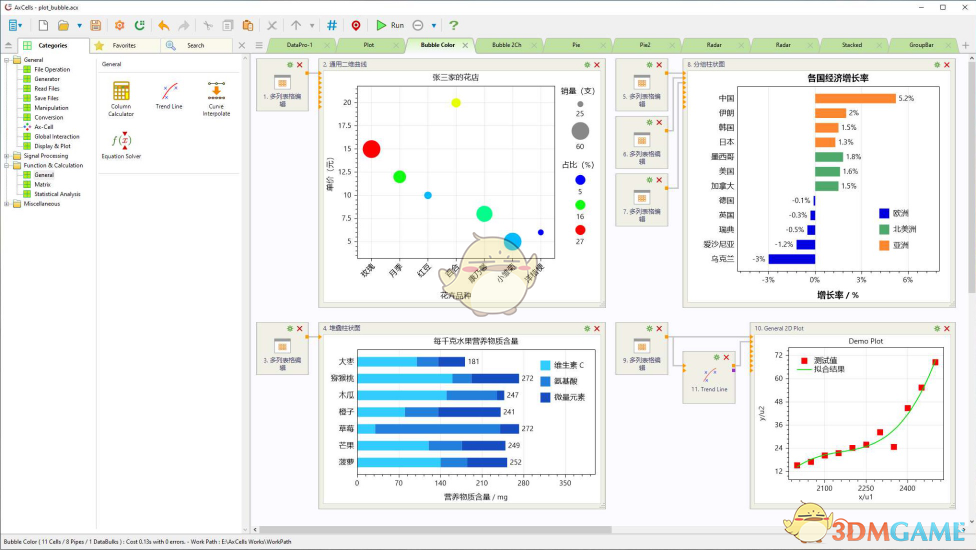Open settings gear of General 2D Plot cell
Viewport: 976px width, 550px height.
[936, 327]
